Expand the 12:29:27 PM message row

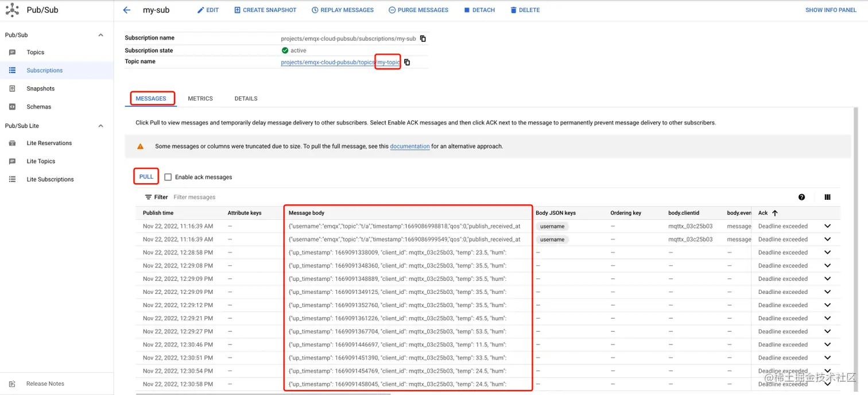(x=827, y=332)
